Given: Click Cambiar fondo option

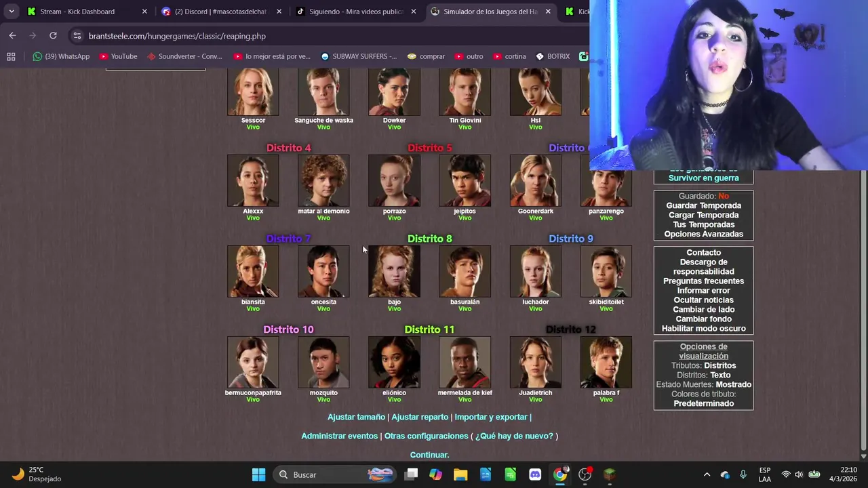Looking at the screenshot, I should (703, 319).
